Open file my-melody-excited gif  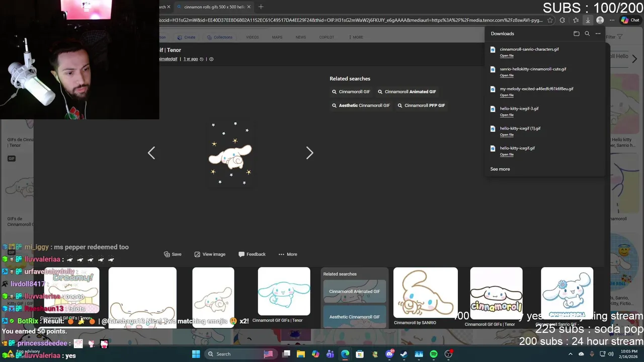[x=507, y=95]
